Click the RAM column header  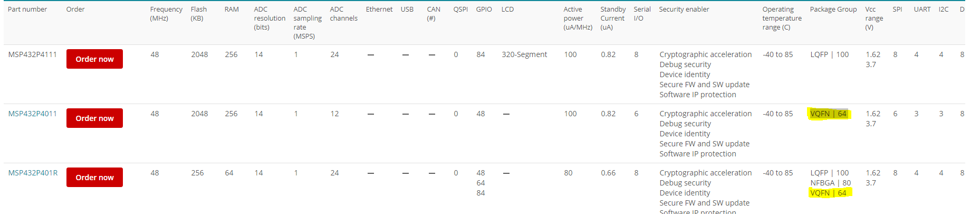tap(232, 10)
